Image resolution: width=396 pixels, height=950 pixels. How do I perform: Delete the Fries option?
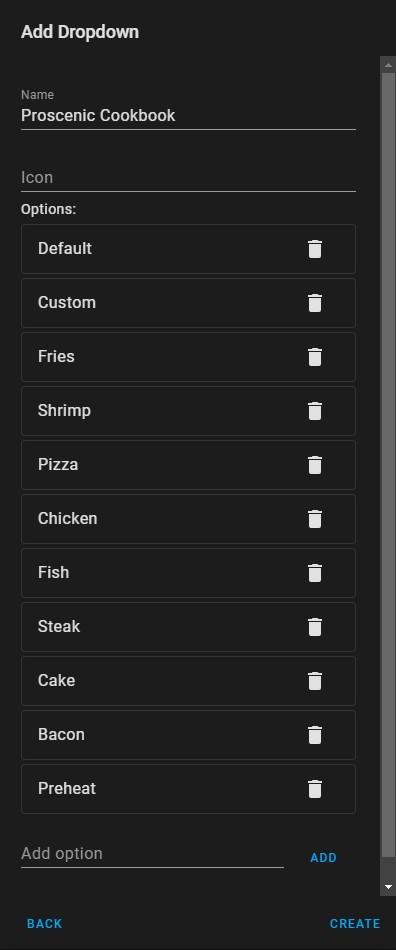[315, 357]
